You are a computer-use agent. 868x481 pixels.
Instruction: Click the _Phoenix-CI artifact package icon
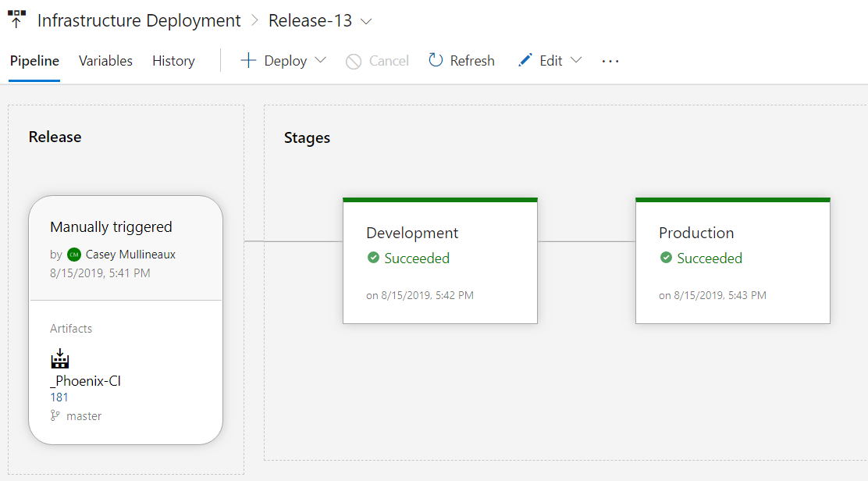pos(60,358)
